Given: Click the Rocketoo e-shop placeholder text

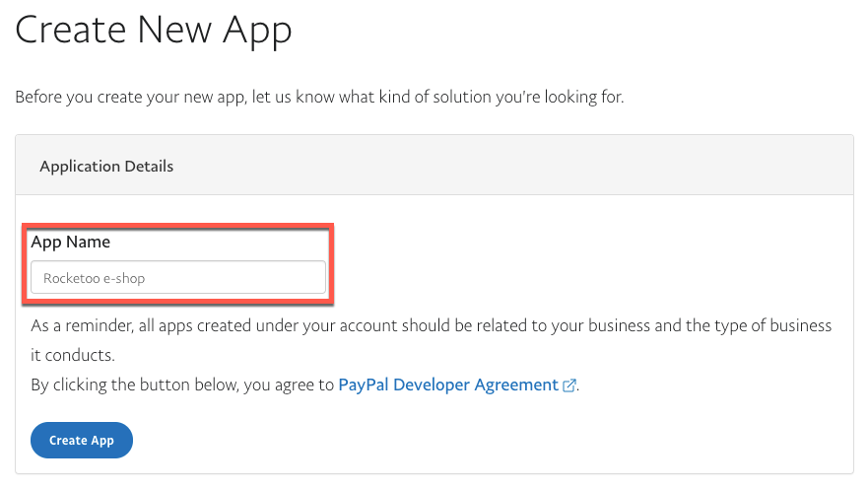Looking at the screenshot, I should click(x=95, y=279).
